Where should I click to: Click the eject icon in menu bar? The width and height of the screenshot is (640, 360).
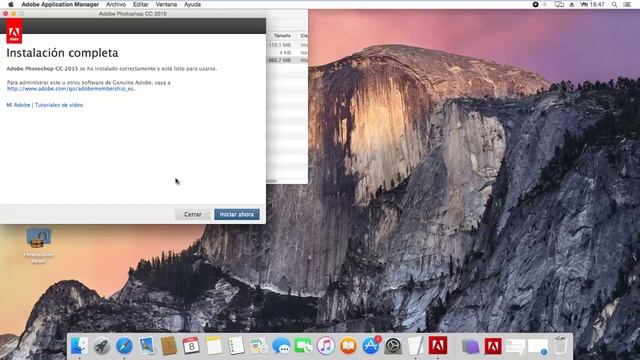(x=571, y=4)
